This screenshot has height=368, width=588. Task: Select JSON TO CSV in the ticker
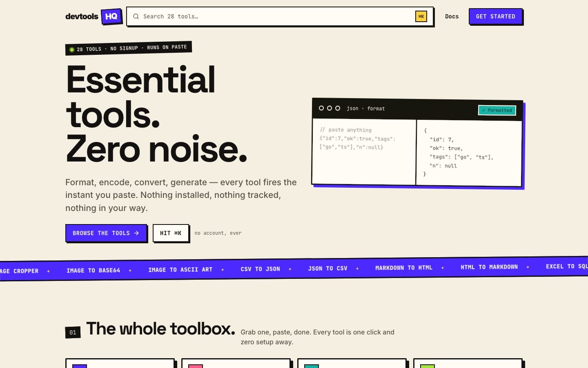327,268
